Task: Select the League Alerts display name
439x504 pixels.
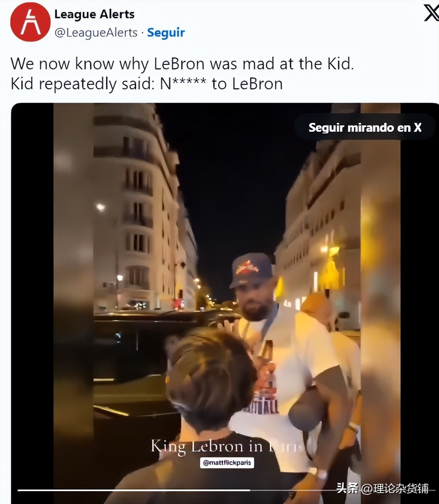Action: tap(94, 14)
